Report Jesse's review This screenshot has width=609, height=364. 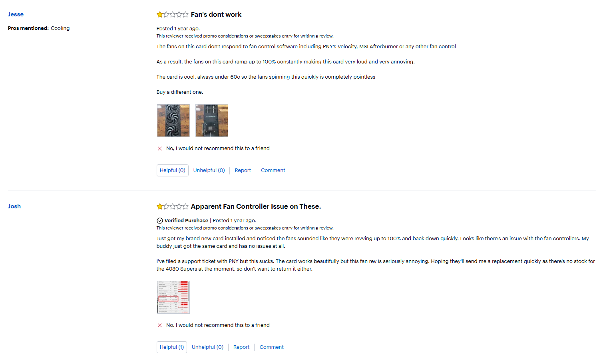[243, 170]
